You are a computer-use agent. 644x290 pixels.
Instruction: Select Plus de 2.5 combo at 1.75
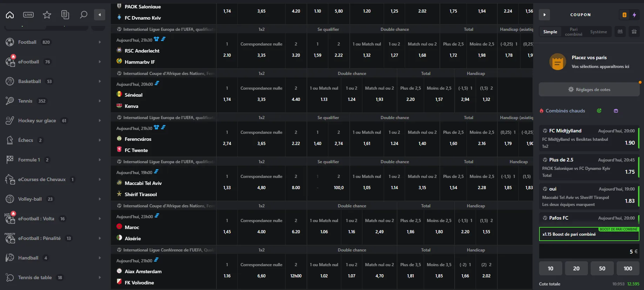[589, 167]
